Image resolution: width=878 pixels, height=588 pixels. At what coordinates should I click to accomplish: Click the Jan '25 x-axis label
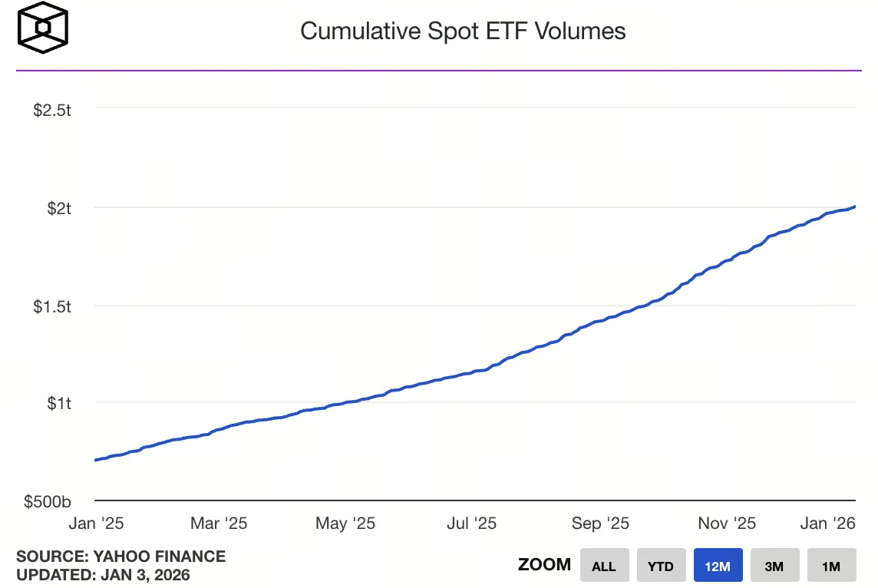95,523
